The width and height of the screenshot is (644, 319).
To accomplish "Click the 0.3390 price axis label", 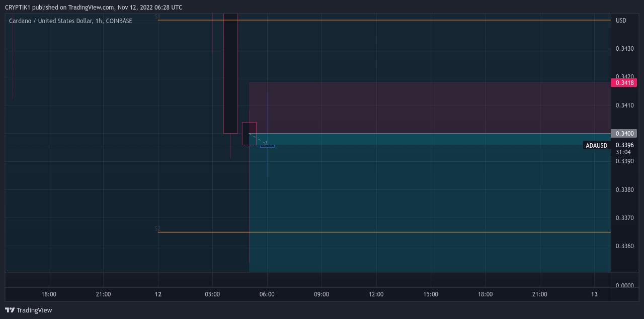I will tap(624, 161).
